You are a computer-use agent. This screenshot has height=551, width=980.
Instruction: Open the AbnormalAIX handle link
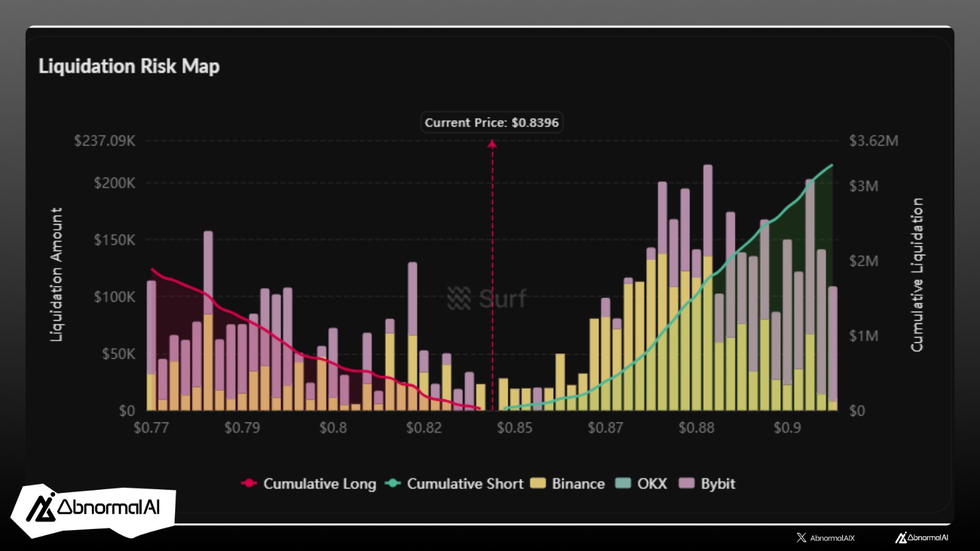tap(832, 538)
